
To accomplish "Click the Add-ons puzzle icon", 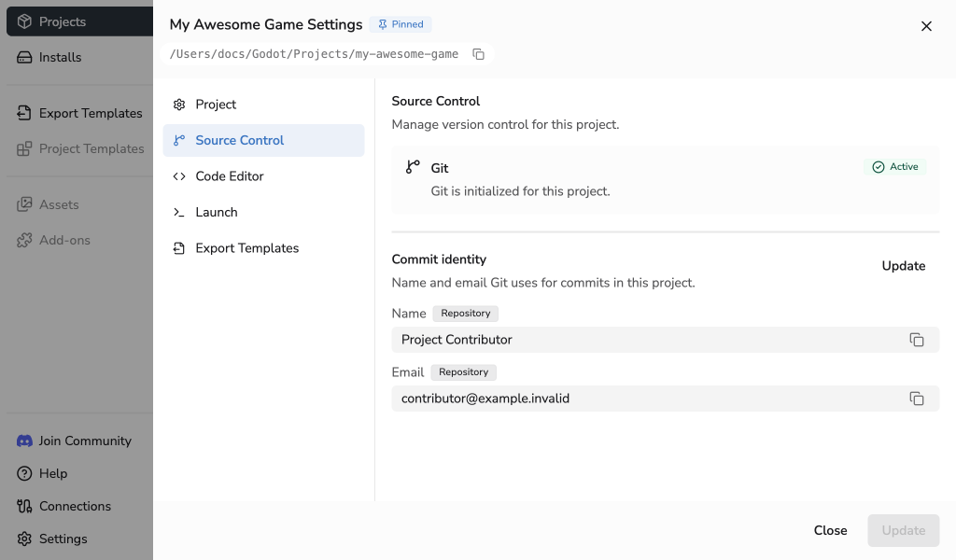I will 24,240.
